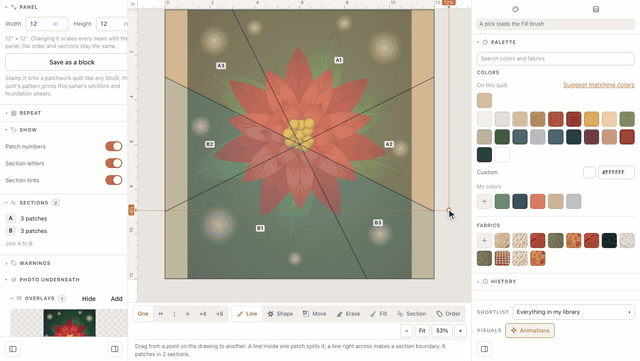This screenshot has width=640, height=361.
Task: Pick the olive green color swatch
Action: coord(627,119)
